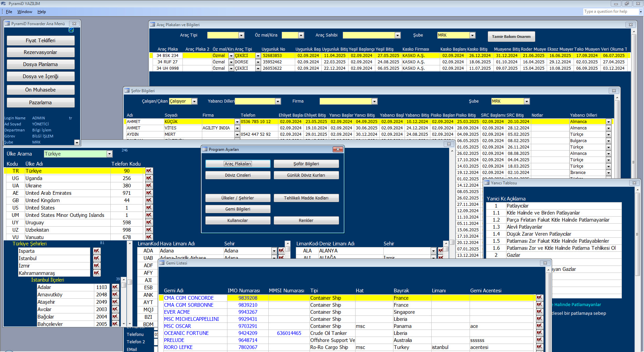
Task: Open the Araç Tipi filter dropdown
Action: [241, 35]
